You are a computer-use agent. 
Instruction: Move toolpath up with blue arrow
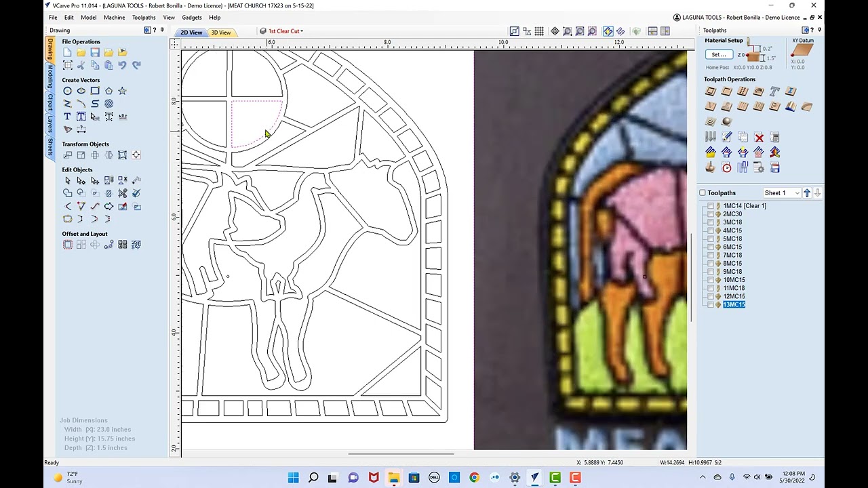pos(807,193)
